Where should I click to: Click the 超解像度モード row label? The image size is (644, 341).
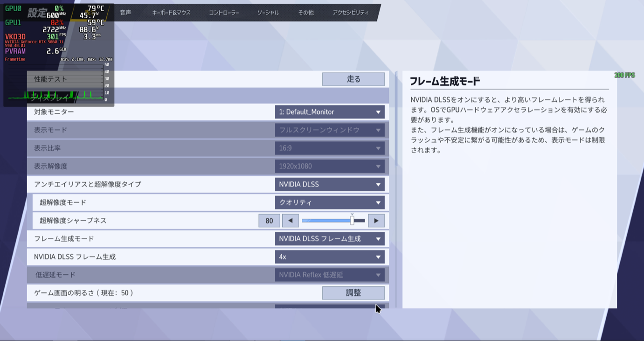click(63, 202)
